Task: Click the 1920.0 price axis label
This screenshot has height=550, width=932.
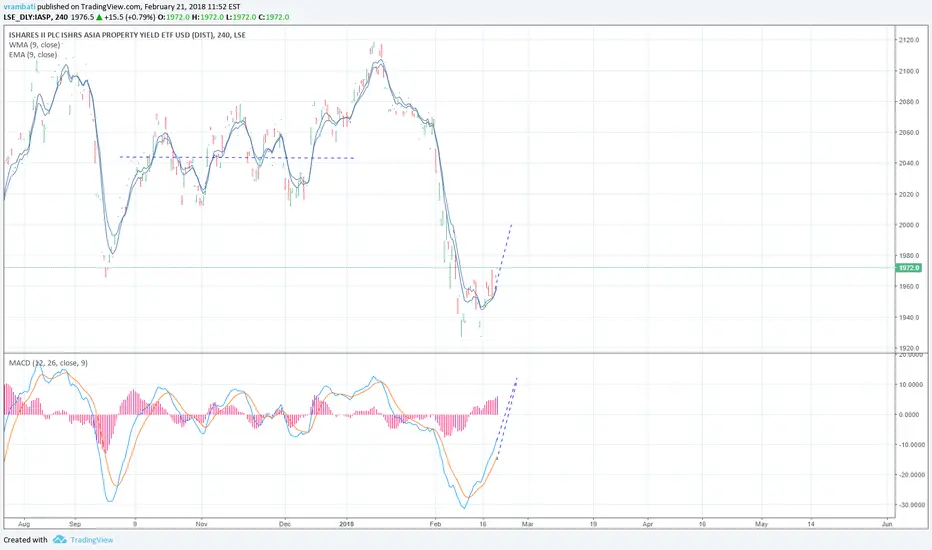Action: (909, 348)
